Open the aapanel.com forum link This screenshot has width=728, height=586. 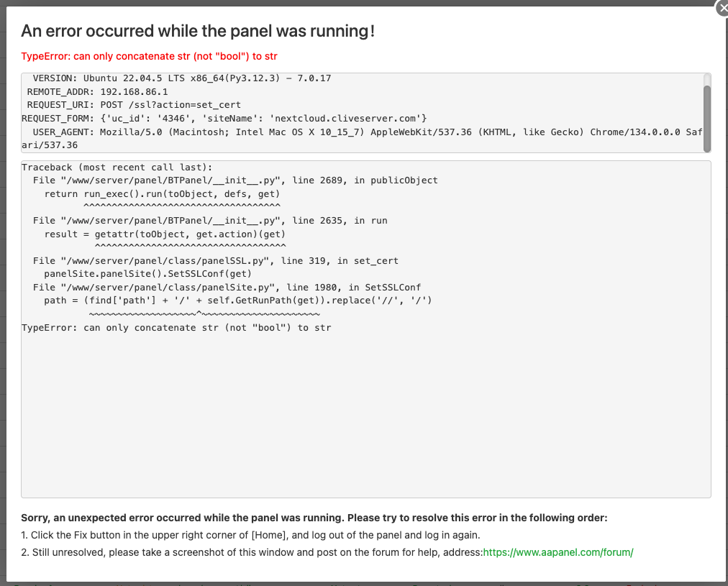tap(558, 552)
